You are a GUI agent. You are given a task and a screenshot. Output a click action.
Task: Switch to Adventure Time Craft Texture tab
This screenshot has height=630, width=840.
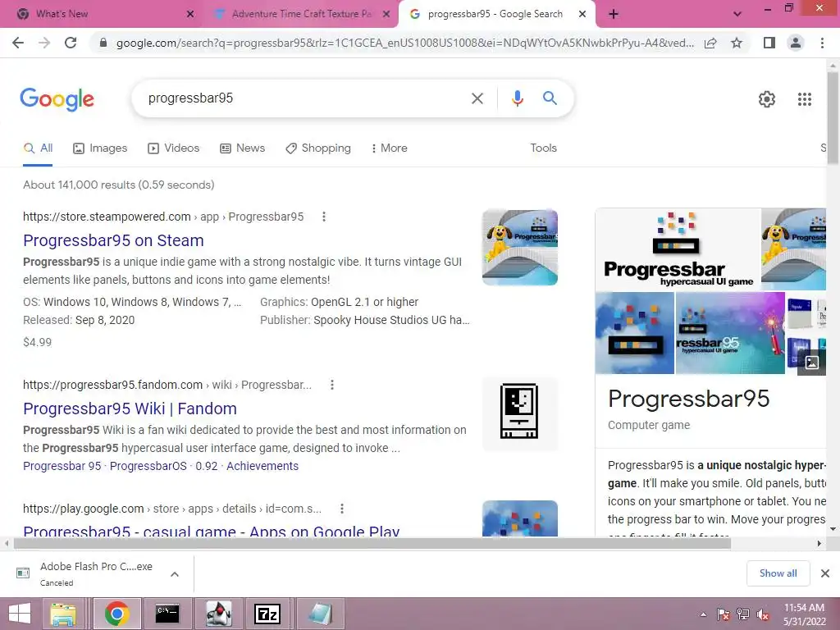pos(302,14)
